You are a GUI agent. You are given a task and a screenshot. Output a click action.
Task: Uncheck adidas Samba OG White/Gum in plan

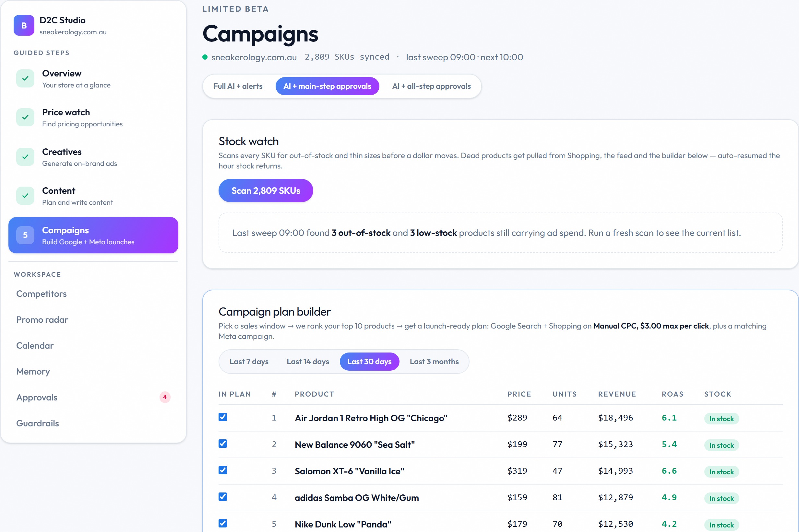223,497
